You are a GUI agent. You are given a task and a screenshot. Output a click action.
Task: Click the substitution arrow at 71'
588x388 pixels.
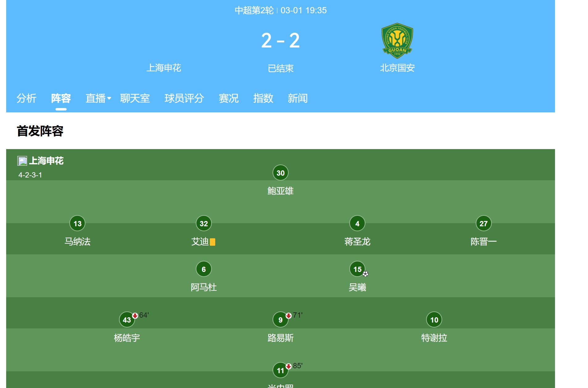(289, 315)
